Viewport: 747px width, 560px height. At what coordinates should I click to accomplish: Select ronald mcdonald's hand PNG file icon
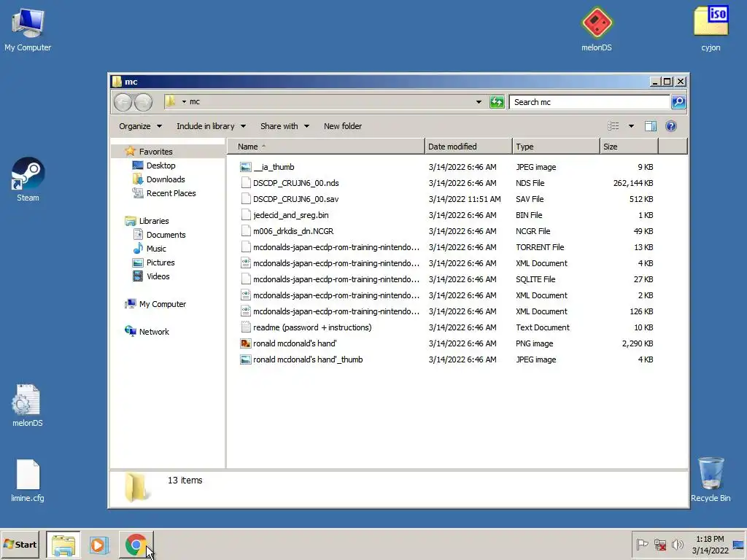tap(245, 343)
